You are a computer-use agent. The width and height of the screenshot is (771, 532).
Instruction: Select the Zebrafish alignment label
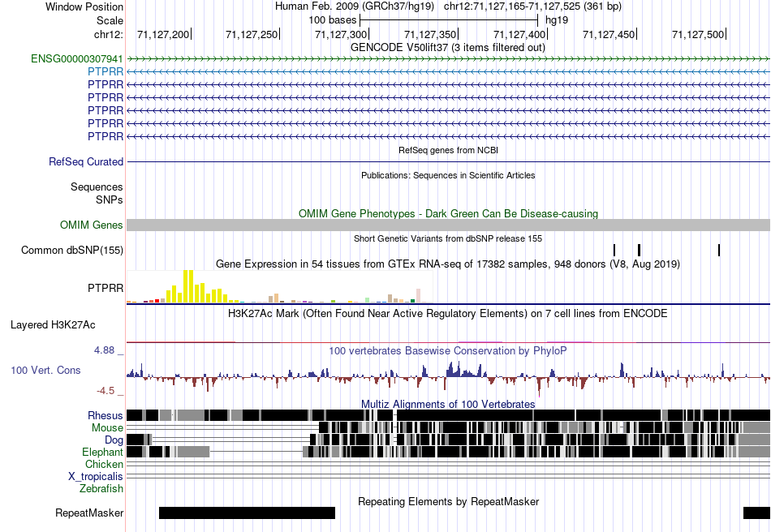point(101,489)
